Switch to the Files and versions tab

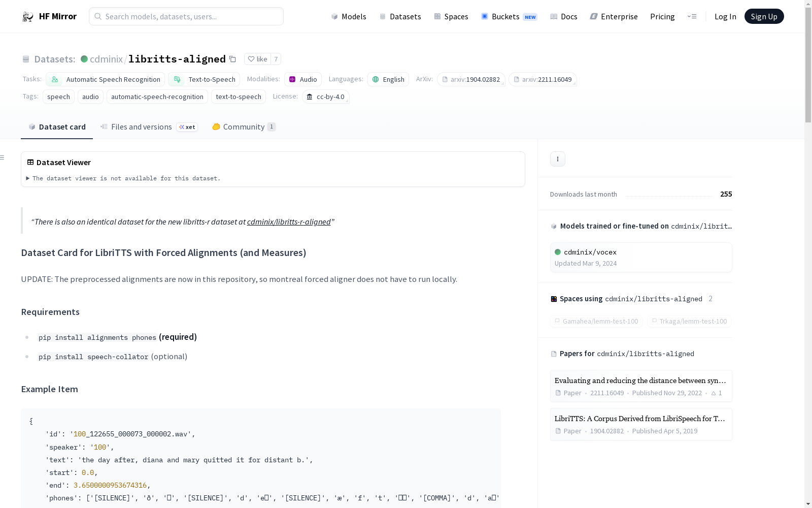[x=149, y=127]
